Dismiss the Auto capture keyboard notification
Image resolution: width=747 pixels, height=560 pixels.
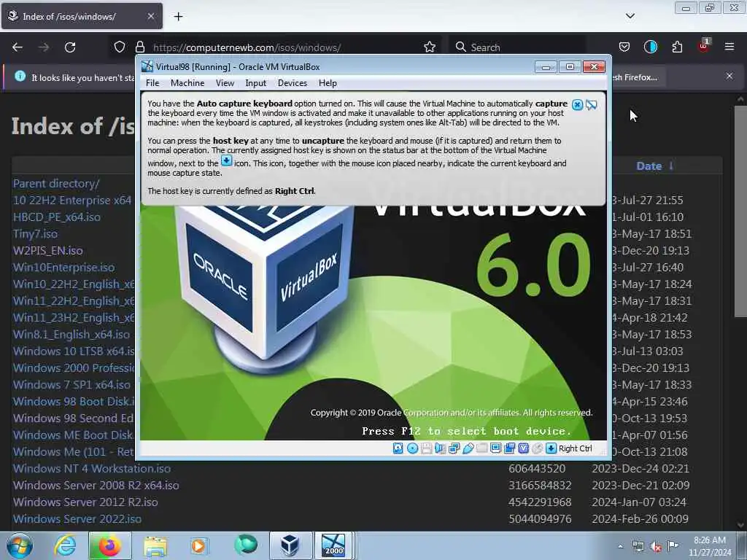577,105
